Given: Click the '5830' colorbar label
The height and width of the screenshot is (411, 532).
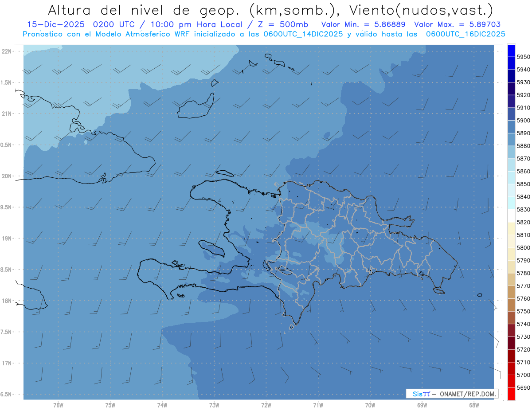Looking at the screenshot, I should click(x=523, y=210).
